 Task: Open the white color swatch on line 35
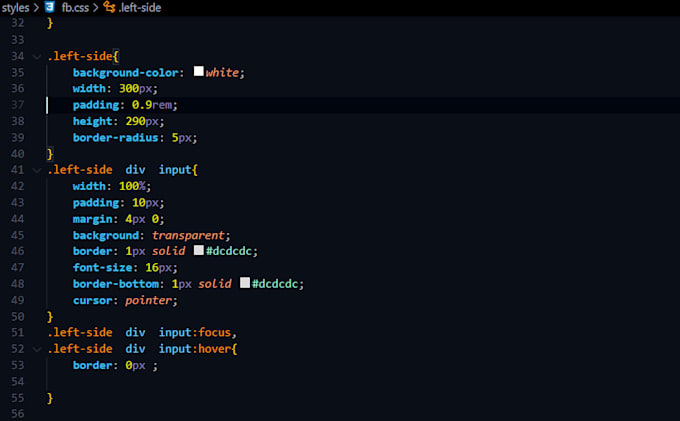point(199,71)
